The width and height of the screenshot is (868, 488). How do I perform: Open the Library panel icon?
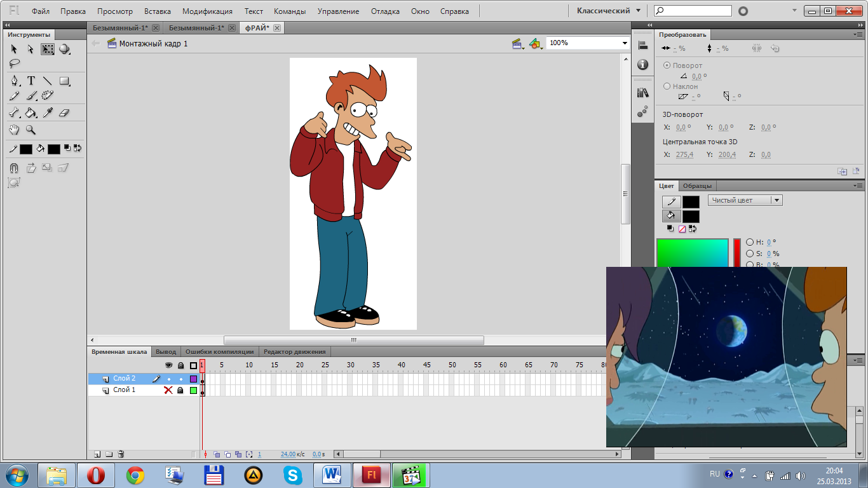pyautogui.click(x=642, y=93)
